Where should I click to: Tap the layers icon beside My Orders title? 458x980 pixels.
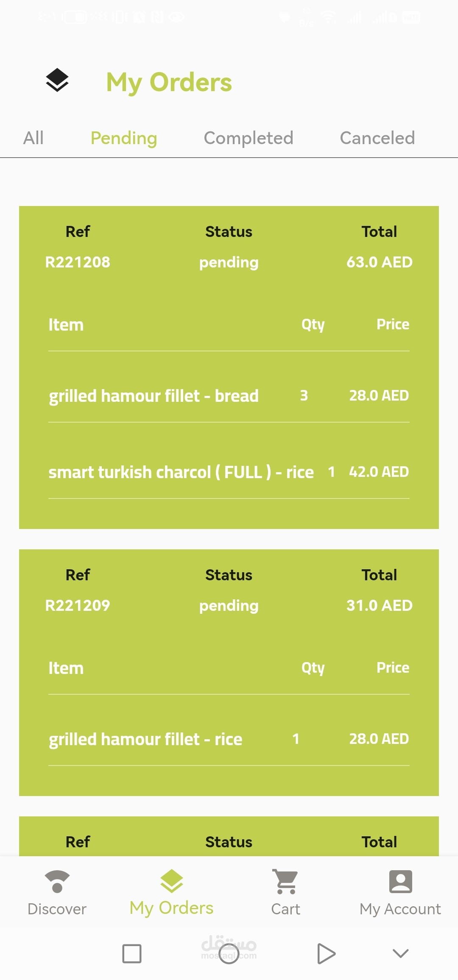click(x=57, y=80)
